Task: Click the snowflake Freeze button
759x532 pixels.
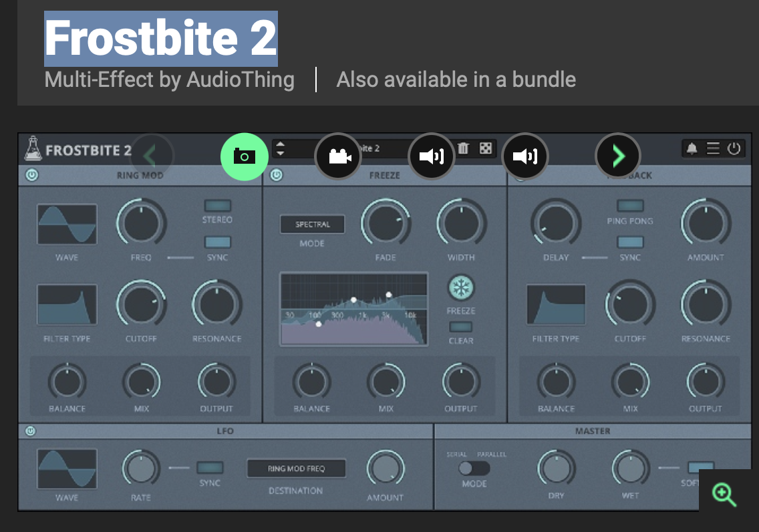Action: tap(461, 288)
